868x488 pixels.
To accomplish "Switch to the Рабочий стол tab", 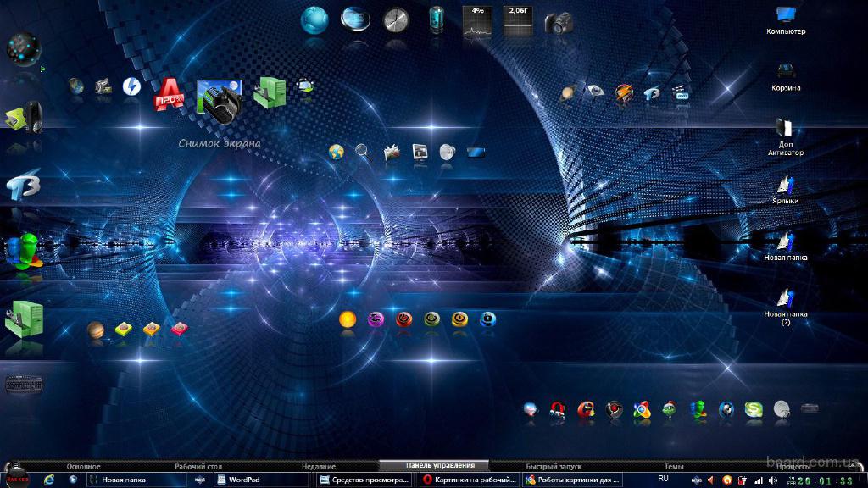I will [x=198, y=467].
